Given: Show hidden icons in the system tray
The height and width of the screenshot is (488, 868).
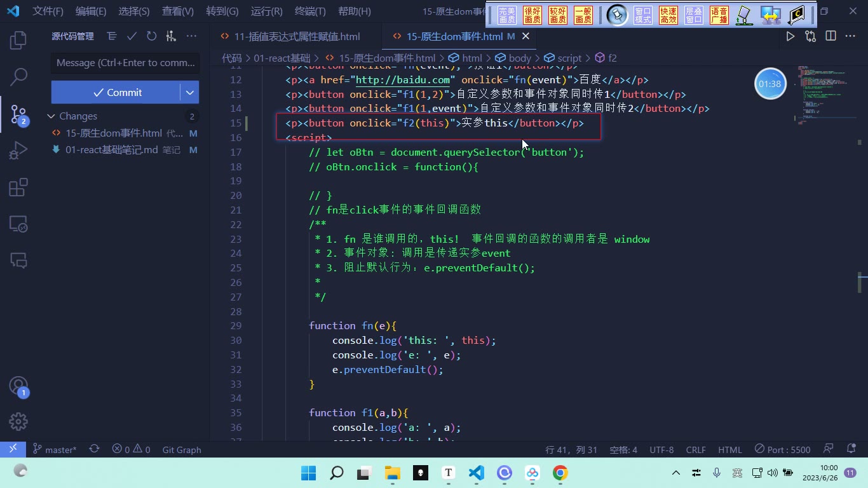Looking at the screenshot, I should click(676, 473).
